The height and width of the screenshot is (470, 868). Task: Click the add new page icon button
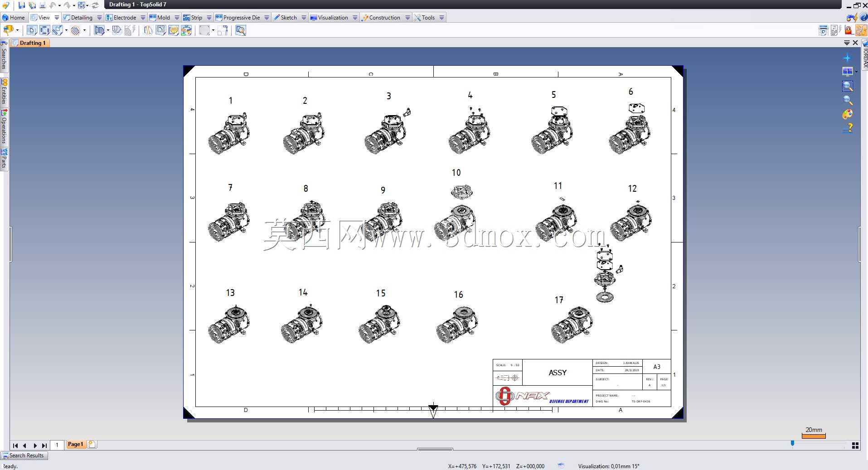(92, 444)
